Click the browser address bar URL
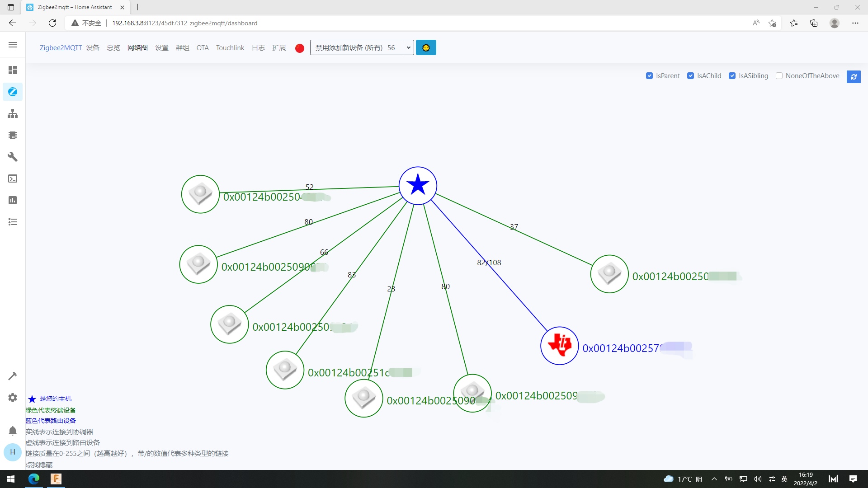The width and height of the screenshot is (868, 488). pos(184,23)
